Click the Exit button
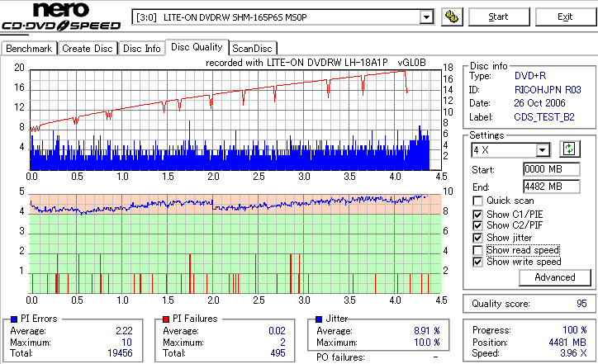The image size is (598, 364). click(565, 17)
